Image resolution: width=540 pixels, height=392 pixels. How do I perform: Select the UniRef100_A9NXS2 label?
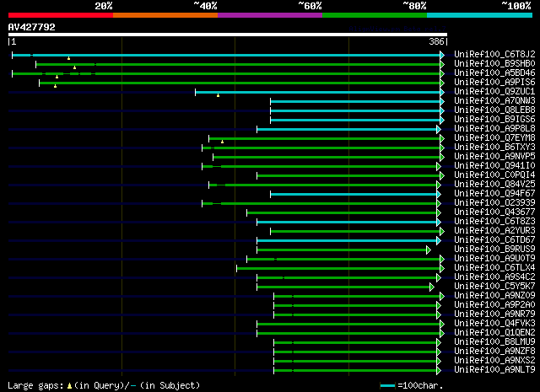coord(494,361)
